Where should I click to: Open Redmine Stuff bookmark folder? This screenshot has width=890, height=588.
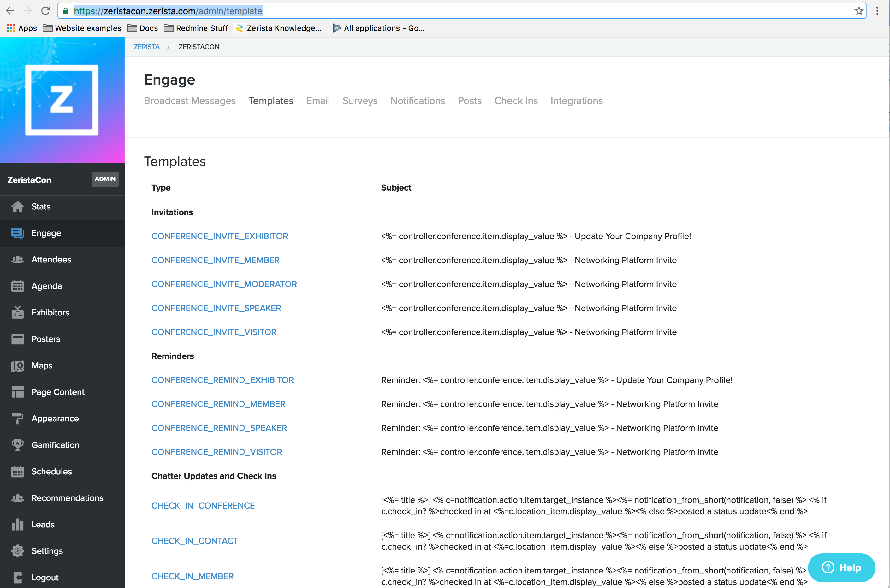click(x=196, y=28)
